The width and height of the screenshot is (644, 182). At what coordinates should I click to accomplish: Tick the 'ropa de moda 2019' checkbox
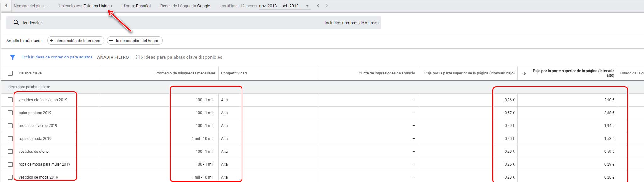click(10, 139)
